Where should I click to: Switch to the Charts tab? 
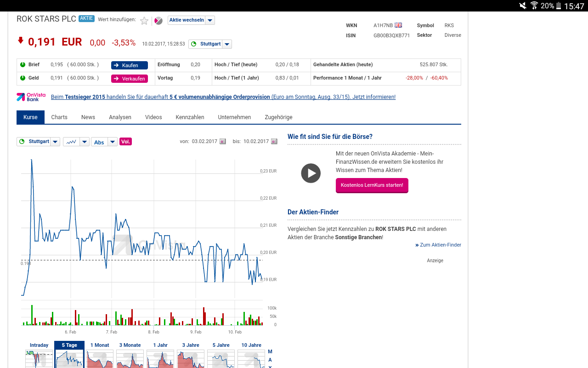59,117
